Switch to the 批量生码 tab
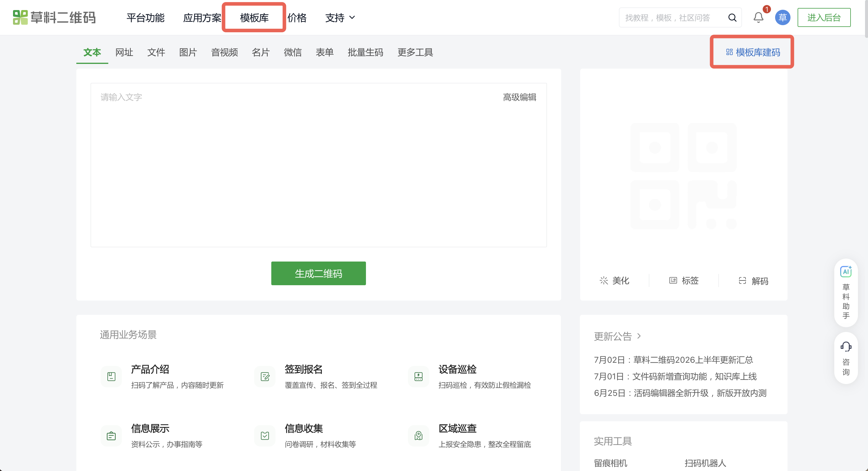The image size is (868, 471). [366, 52]
